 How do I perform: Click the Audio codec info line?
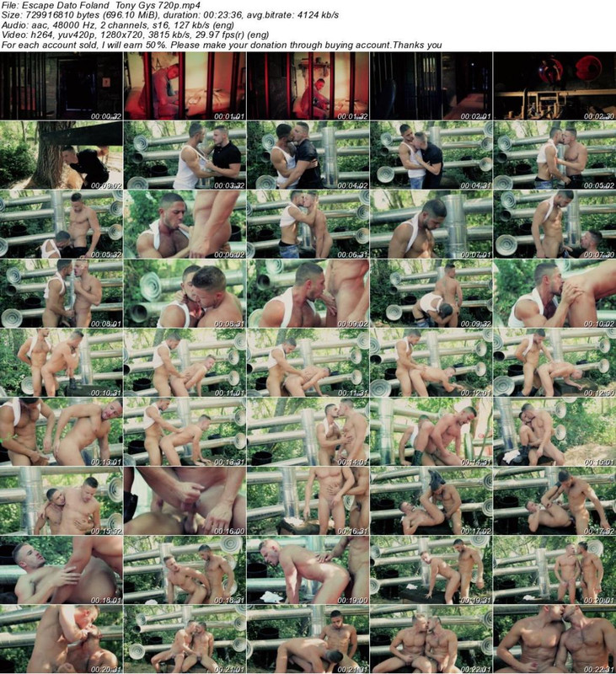tap(120, 26)
